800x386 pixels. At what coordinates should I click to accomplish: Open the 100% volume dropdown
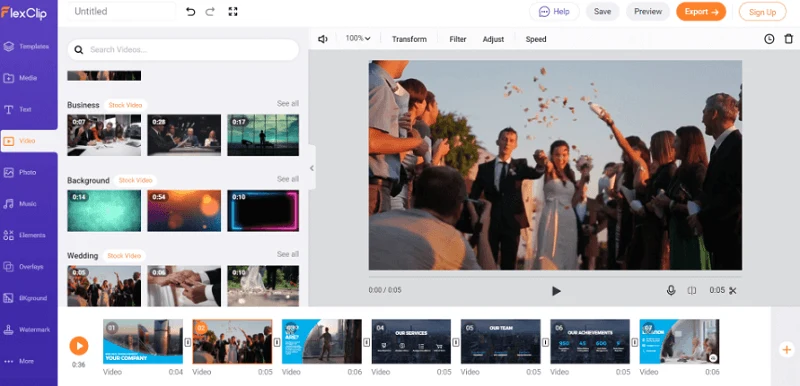[358, 38]
